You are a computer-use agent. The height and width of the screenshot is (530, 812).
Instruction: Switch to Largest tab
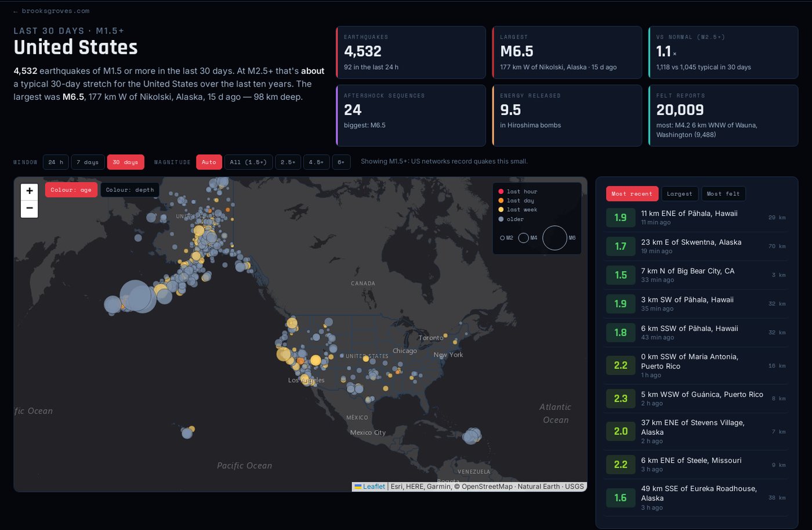click(679, 194)
